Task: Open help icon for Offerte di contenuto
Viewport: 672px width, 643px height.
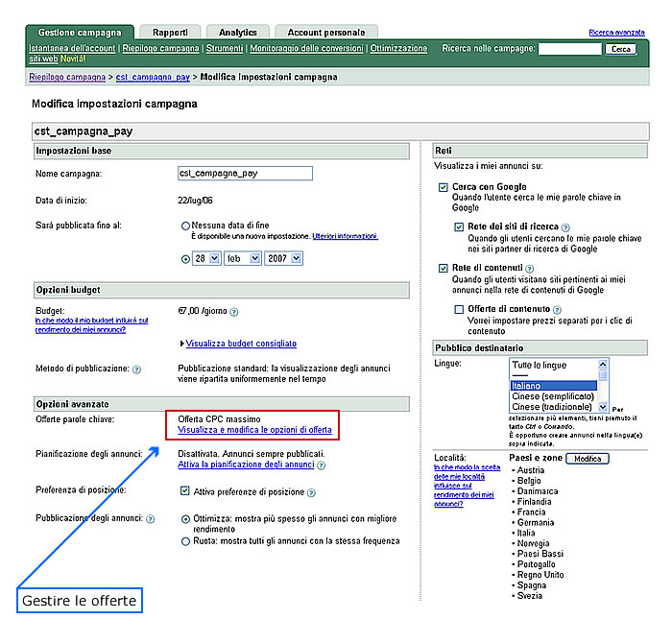Action: point(557,310)
